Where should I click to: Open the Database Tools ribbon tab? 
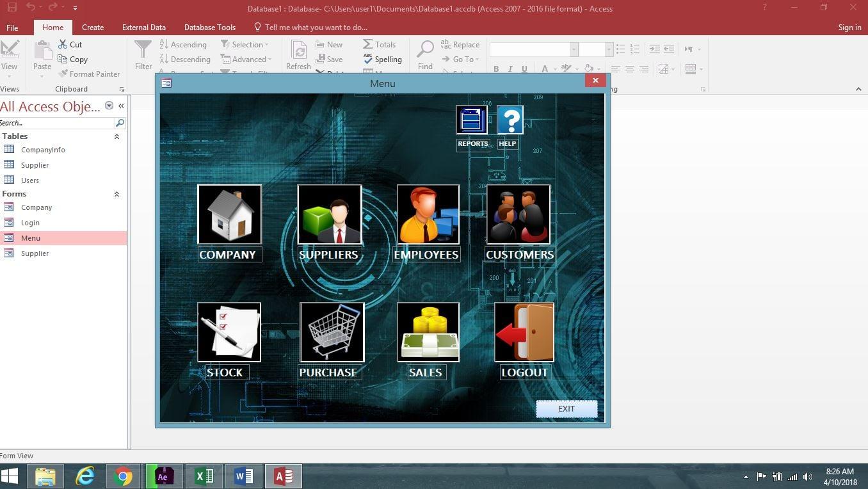(x=209, y=27)
